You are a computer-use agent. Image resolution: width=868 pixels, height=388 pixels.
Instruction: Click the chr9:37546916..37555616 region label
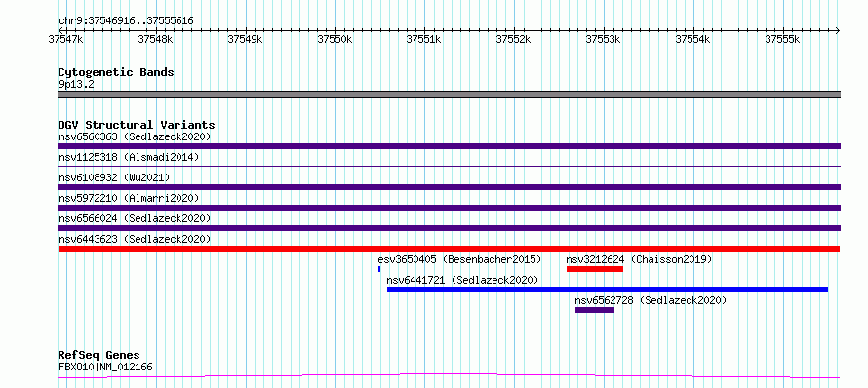[126, 21]
